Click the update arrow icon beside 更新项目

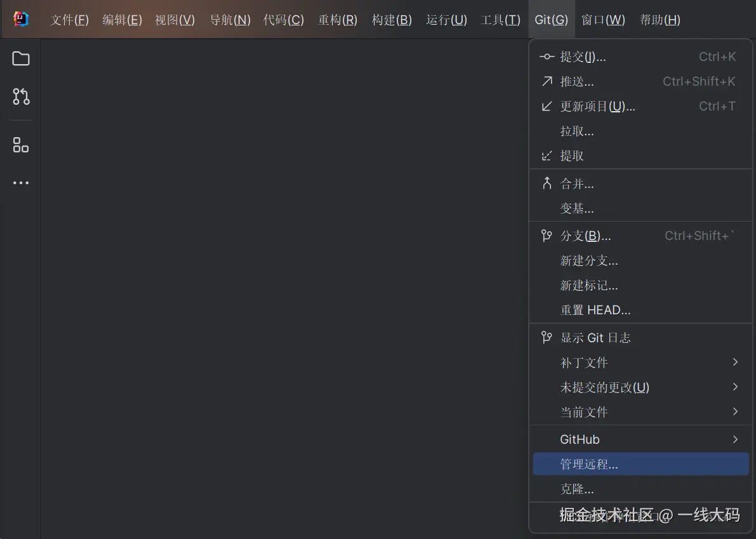point(547,106)
